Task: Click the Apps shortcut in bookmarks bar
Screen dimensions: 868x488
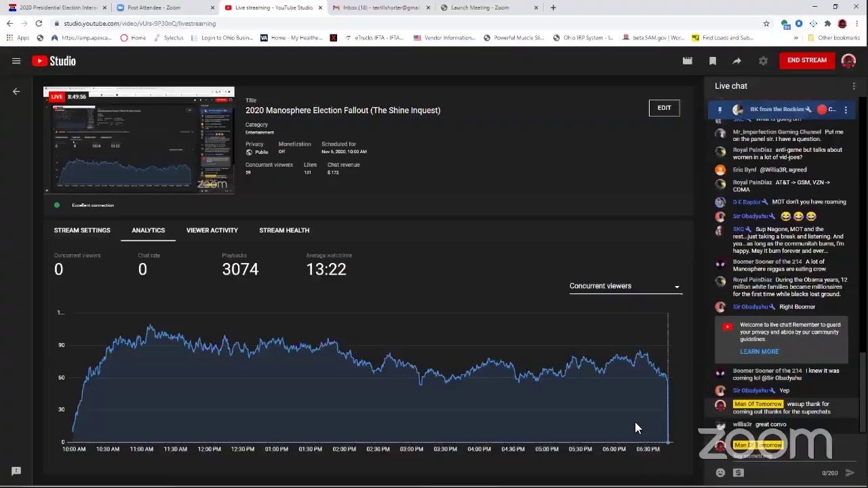Action: coord(18,38)
